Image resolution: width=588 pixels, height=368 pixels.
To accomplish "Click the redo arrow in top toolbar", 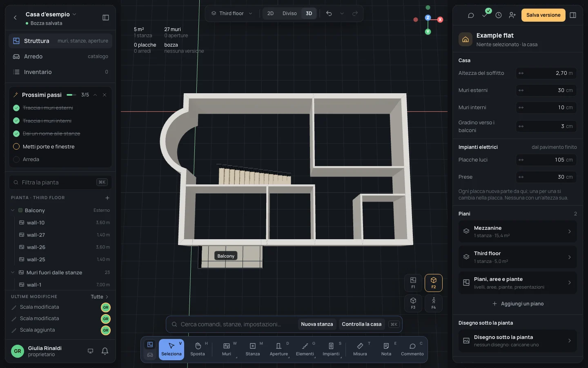I will [355, 13].
